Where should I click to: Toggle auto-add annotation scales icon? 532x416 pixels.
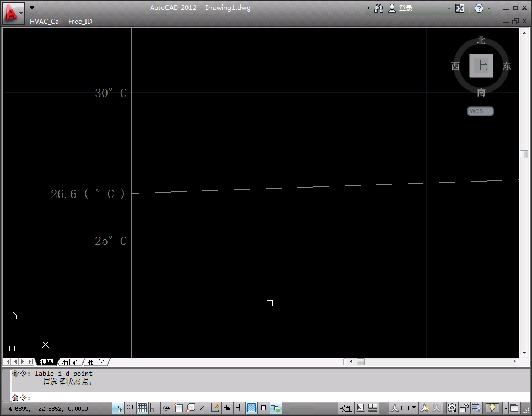tap(436, 408)
